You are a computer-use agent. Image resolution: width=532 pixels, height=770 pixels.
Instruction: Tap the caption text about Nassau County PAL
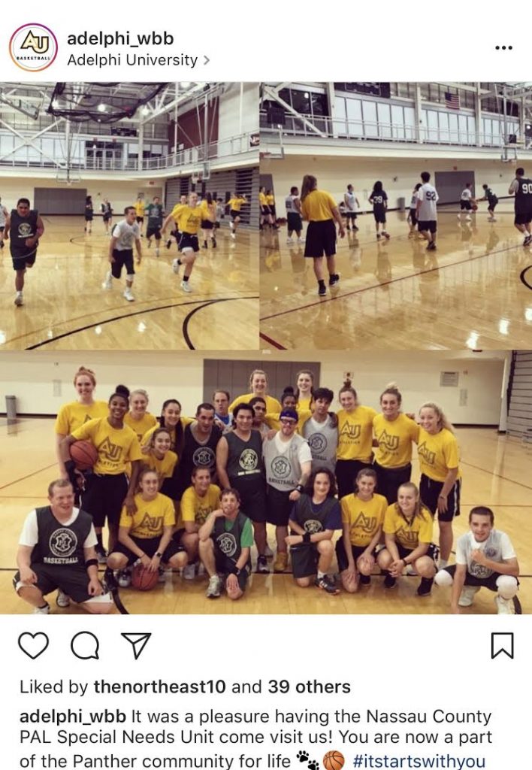(x=255, y=738)
